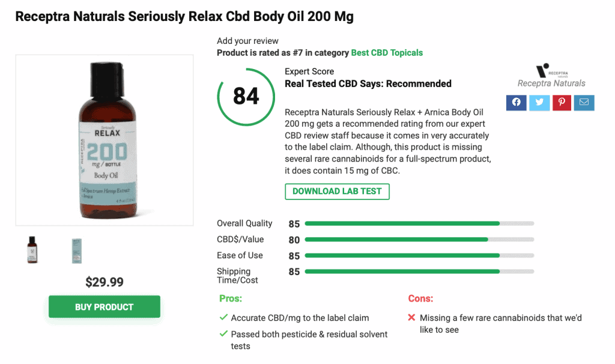Click the red X next to the listed con

click(x=411, y=317)
